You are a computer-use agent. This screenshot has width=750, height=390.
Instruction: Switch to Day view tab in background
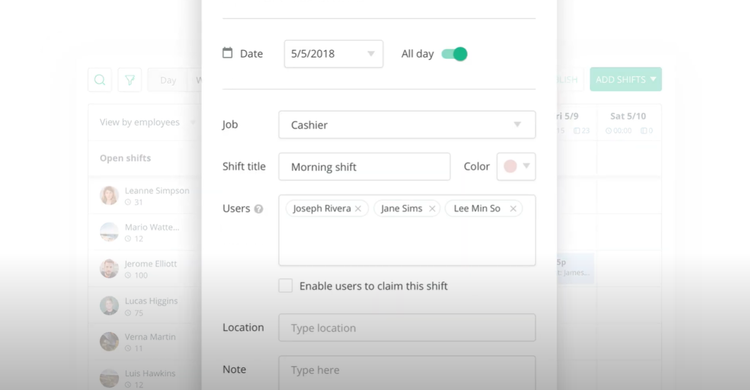[168, 80]
